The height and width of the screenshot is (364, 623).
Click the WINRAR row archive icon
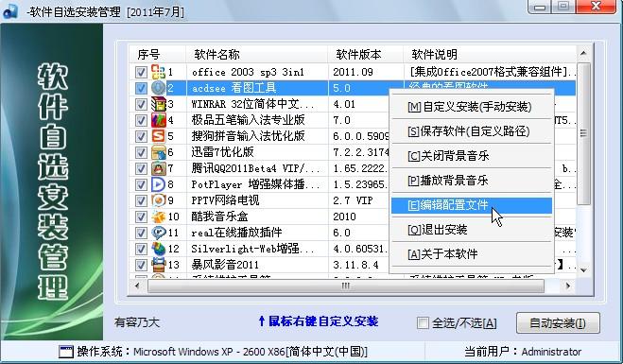click(x=158, y=104)
